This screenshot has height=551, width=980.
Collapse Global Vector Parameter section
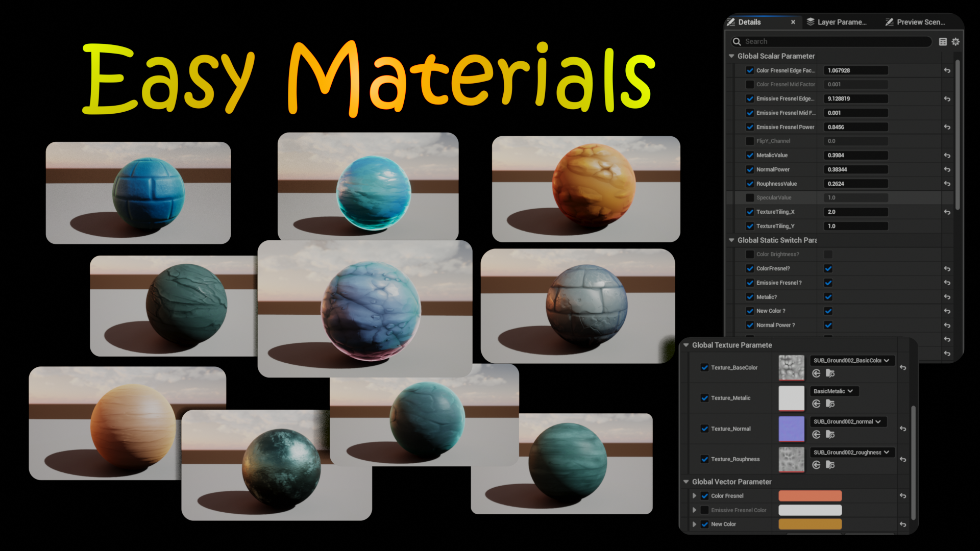(x=686, y=482)
